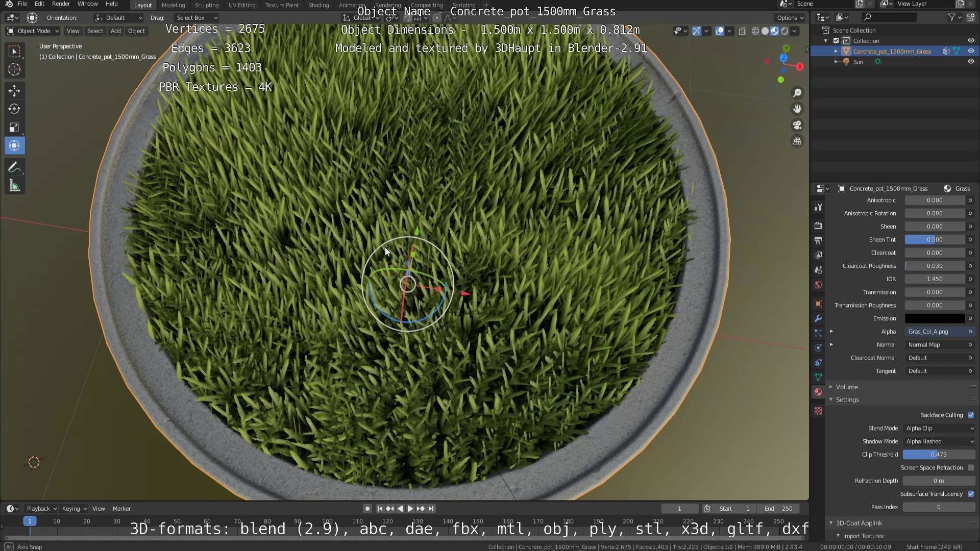
Task: Open the Output properties tab
Action: tap(818, 240)
